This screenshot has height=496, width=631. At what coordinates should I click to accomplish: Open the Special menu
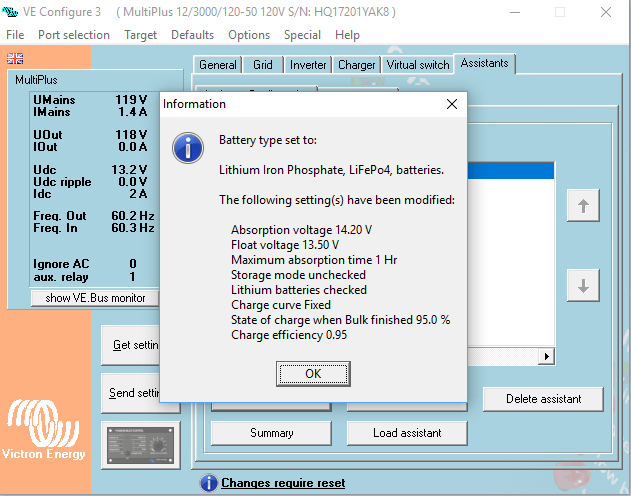(x=302, y=35)
